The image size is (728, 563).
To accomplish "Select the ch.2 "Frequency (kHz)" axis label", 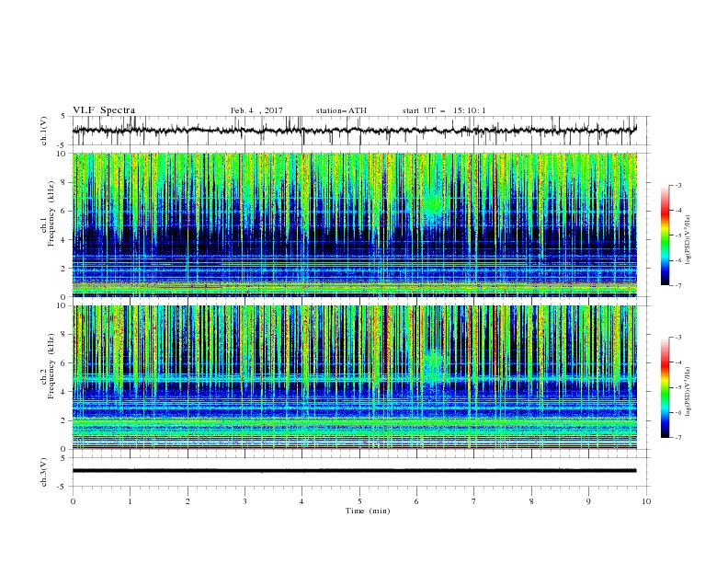I will point(51,366).
